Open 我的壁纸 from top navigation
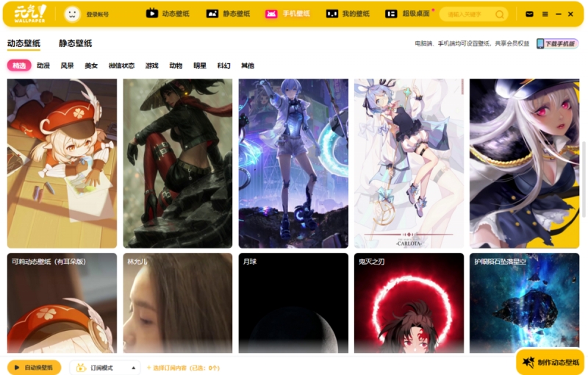 [x=348, y=14]
